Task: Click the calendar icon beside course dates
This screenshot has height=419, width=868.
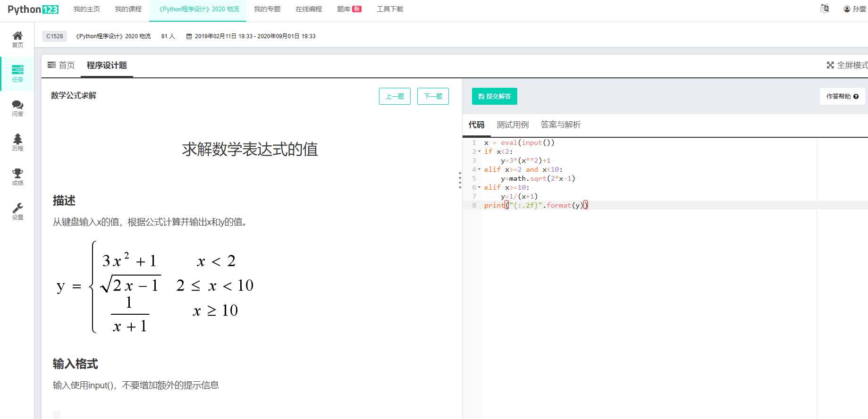Action: pyautogui.click(x=189, y=36)
